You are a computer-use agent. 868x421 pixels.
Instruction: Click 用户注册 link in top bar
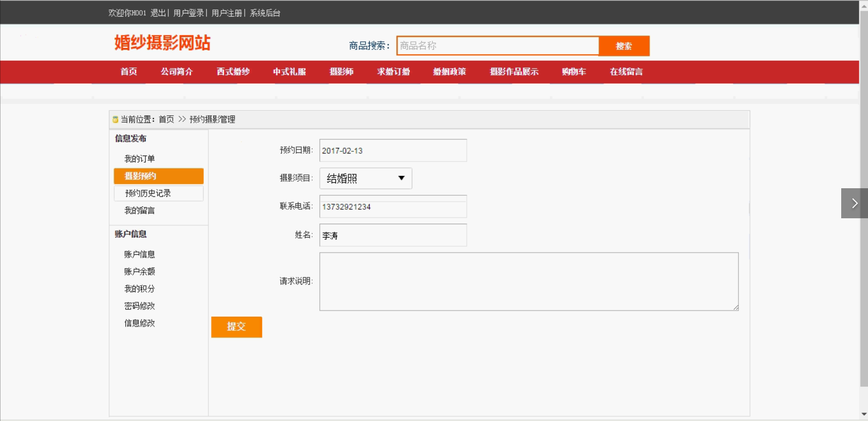pyautogui.click(x=227, y=13)
